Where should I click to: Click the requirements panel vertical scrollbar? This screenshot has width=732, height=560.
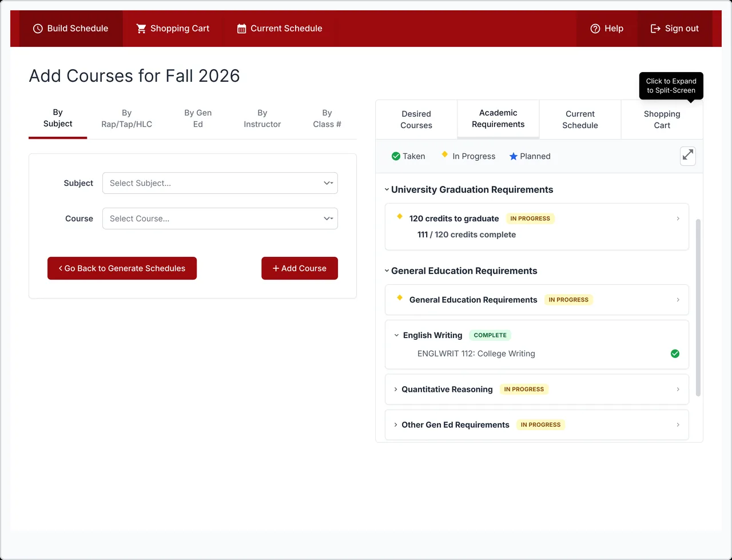698,307
